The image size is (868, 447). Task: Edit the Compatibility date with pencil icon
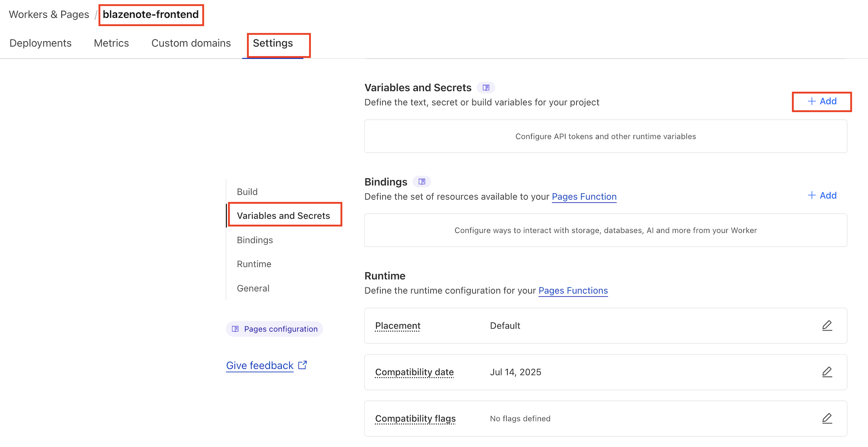click(827, 372)
